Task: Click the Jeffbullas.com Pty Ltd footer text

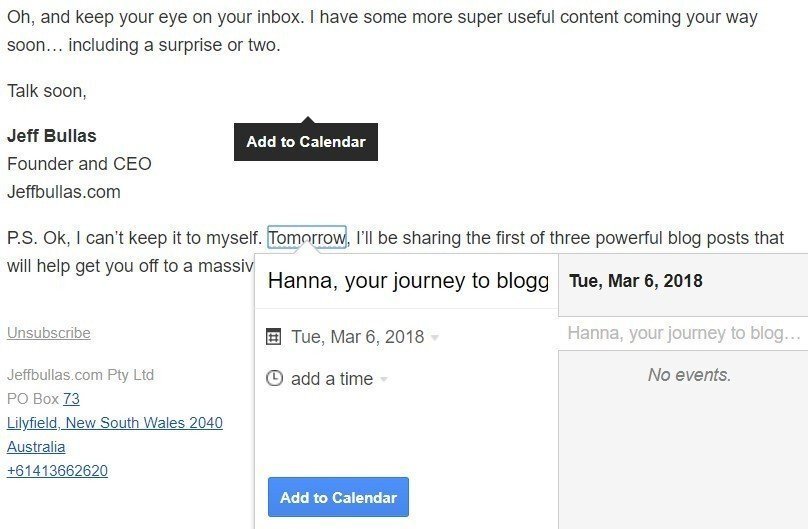Action: pyautogui.click(x=80, y=375)
